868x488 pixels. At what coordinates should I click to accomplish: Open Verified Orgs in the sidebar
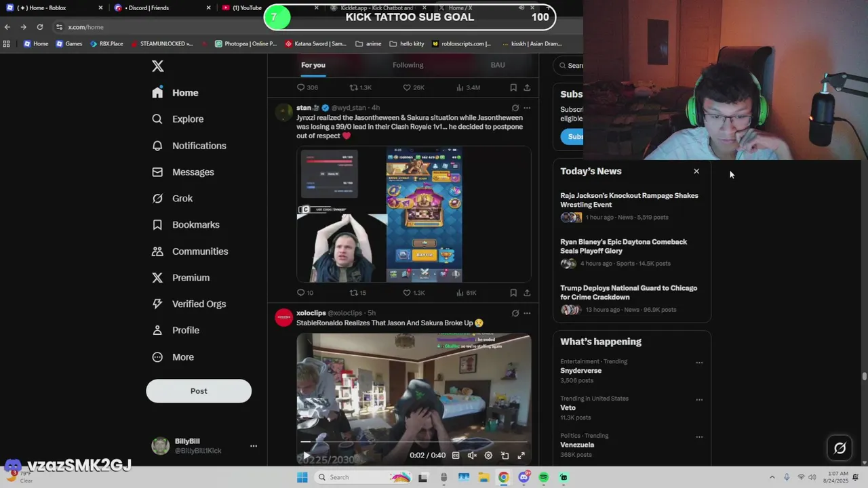click(x=189, y=304)
